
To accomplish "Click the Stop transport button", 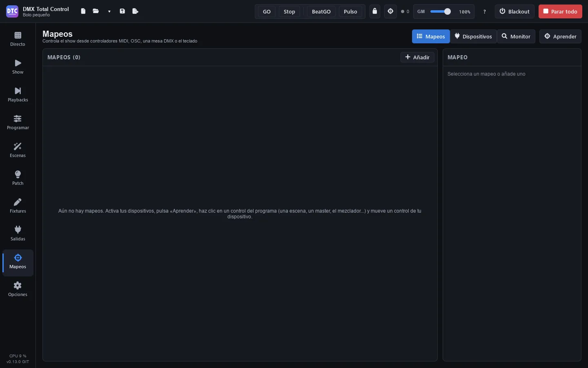I will tap(290, 11).
